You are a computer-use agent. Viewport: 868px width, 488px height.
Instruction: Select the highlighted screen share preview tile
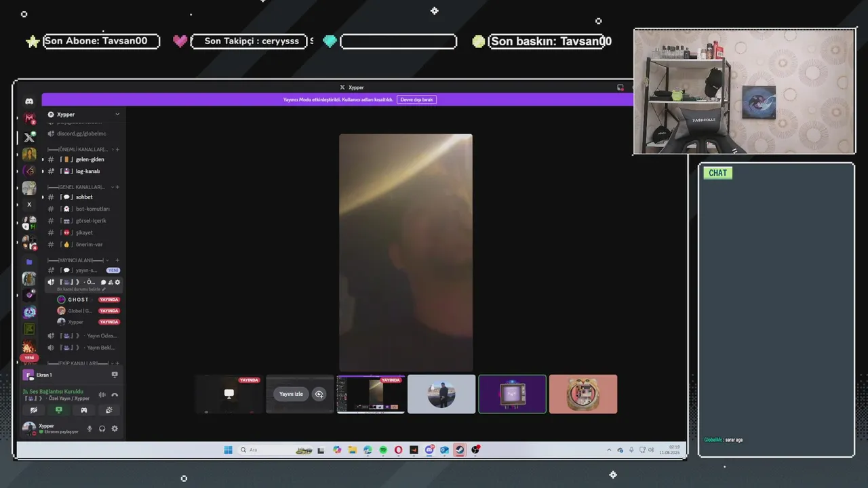click(x=371, y=394)
